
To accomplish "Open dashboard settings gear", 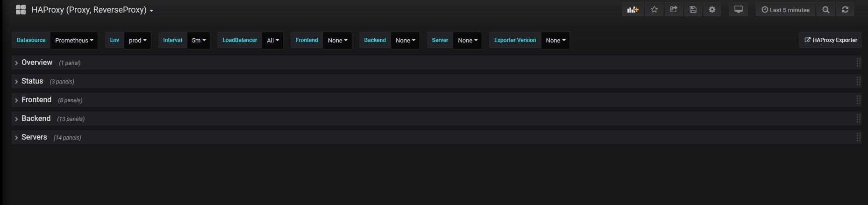I will tap(712, 10).
